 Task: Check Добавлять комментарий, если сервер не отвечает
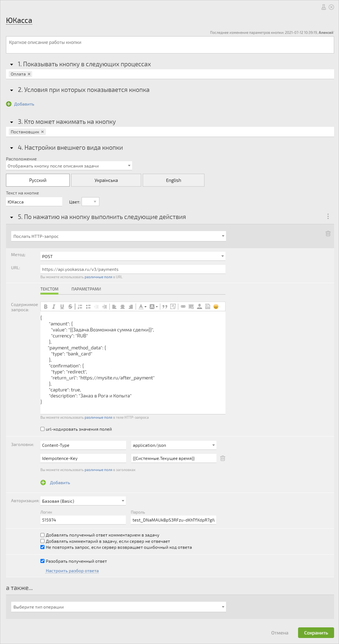point(43,541)
